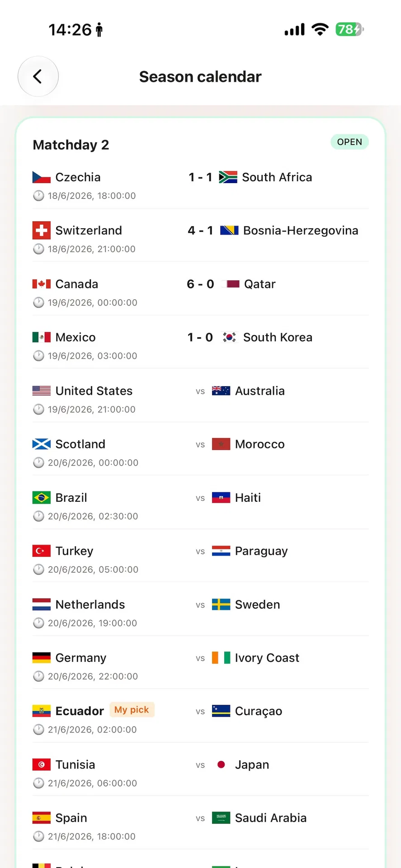Tap the Turkey flag icon
The width and height of the screenshot is (401, 868).
[42, 551]
